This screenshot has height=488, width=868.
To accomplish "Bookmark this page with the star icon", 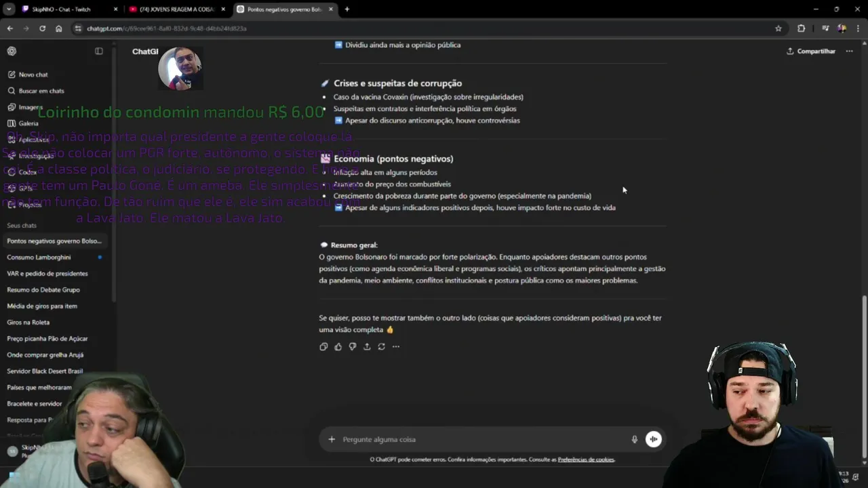I will coord(778,28).
